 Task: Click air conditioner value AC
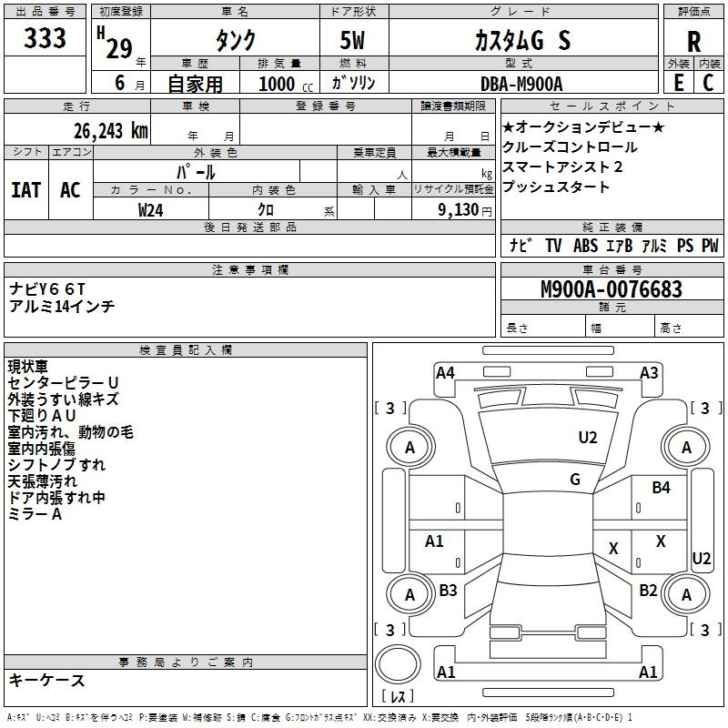[x=71, y=190]
